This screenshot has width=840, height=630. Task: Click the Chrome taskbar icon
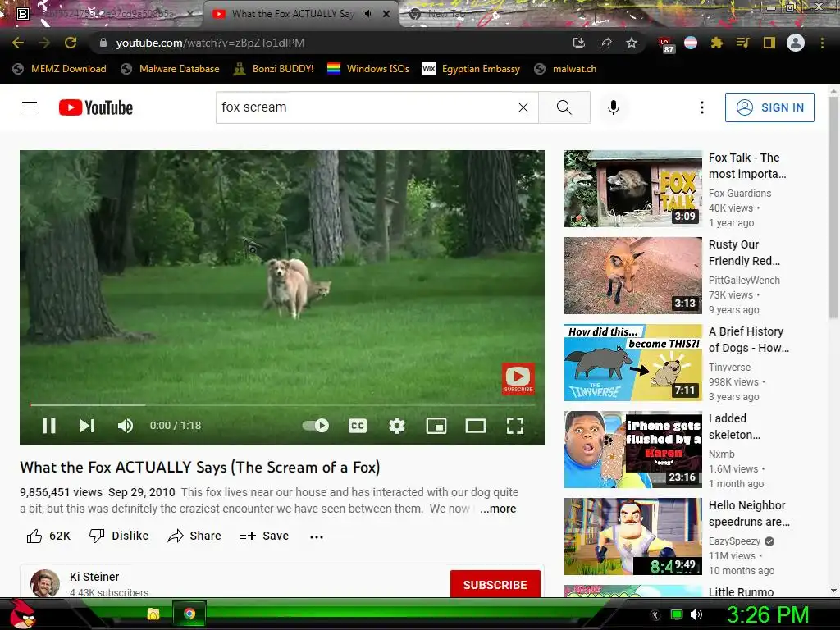pyautogui.click(x=189, y=614)
